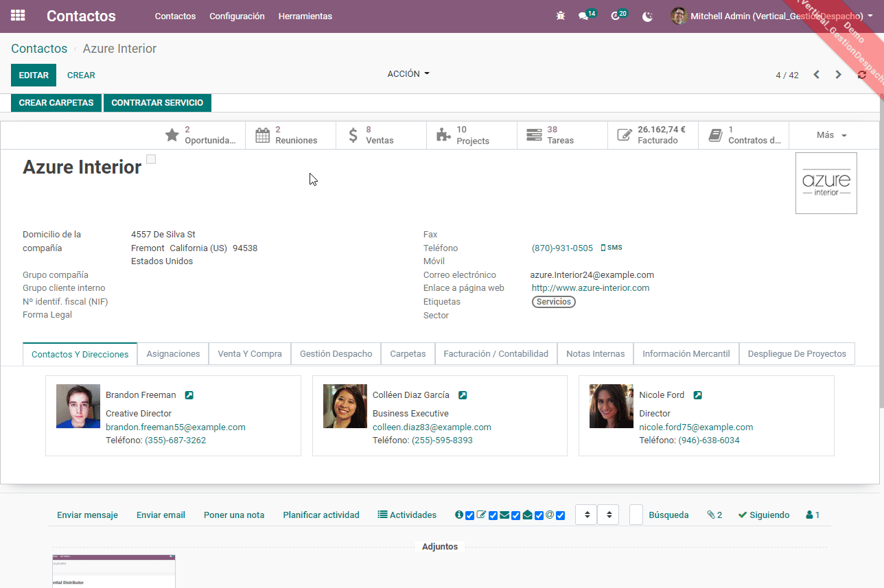The width and height of the screenshot is (884, 588).
Task: Open Reuniones calendar stat button
Action: (x=290, y=135)
